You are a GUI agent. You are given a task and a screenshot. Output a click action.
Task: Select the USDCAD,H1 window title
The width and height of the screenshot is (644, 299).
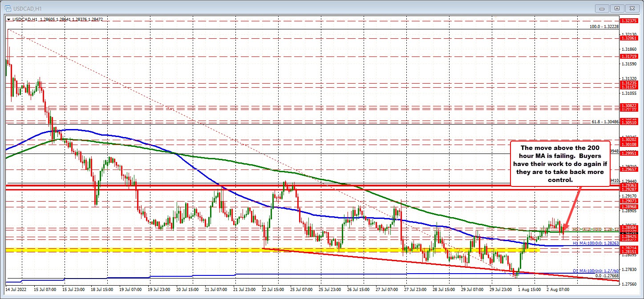27,8
